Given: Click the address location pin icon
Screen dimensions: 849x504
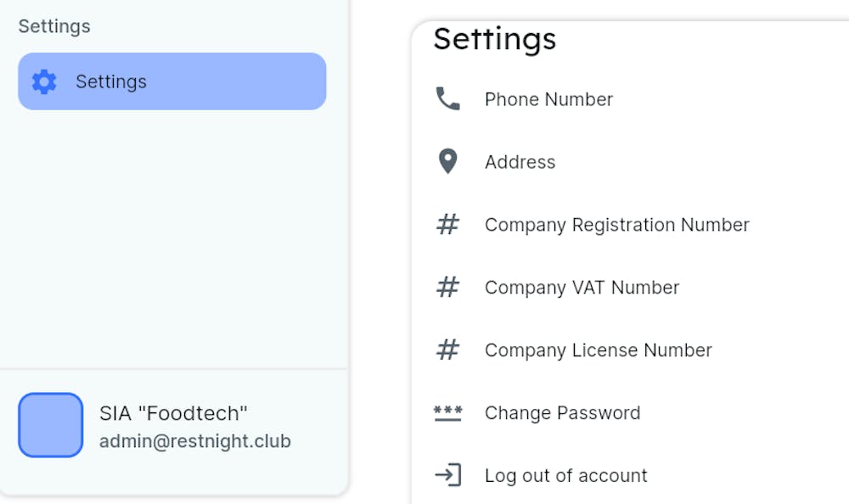Looking at the screenshot, I should 447,161.
